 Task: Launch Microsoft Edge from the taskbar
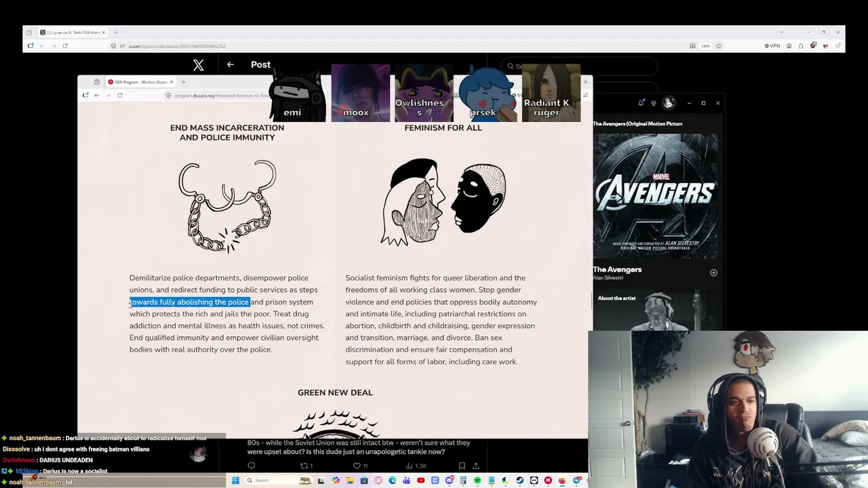point(393,481)
